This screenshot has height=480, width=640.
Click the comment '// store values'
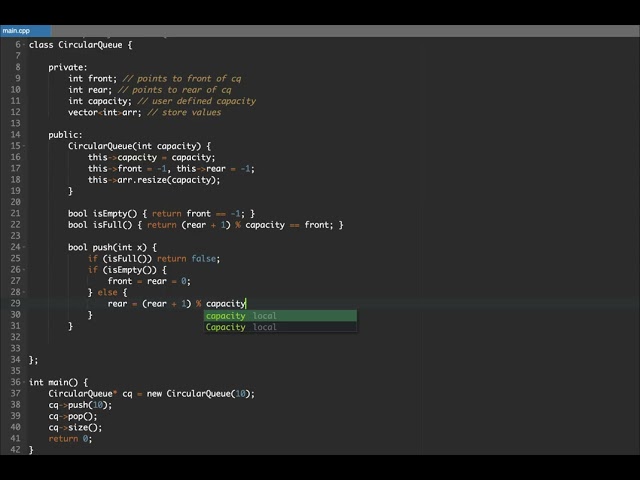pos(184,112)
